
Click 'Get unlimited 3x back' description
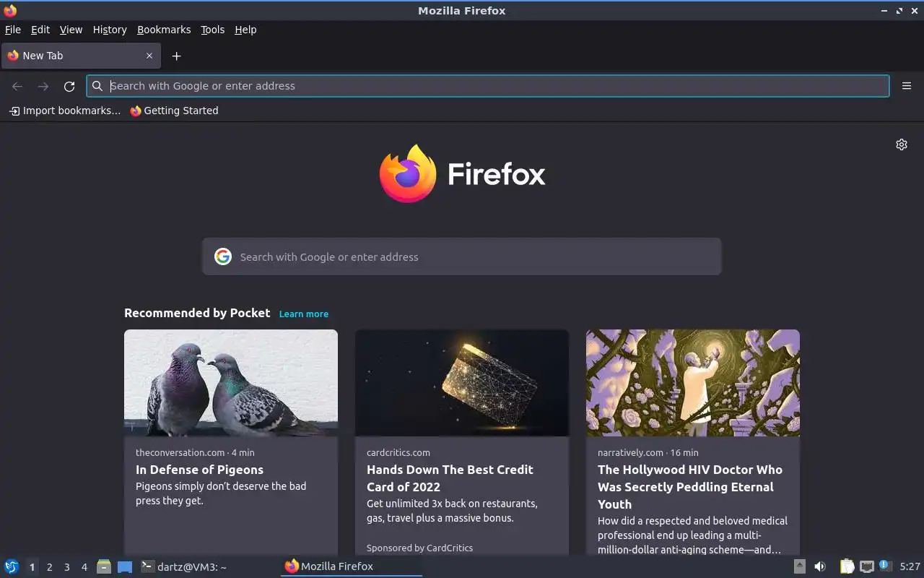452,511
